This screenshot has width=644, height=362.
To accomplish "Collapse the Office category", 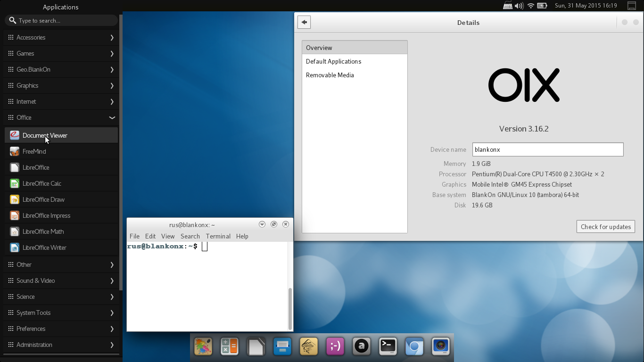I will click(x=61, y=117).
